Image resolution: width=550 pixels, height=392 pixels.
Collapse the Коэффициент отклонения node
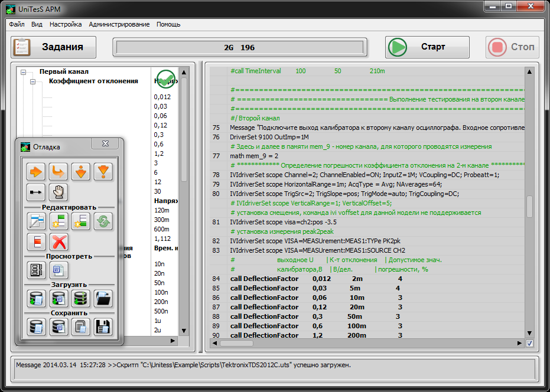pyautogui.click(x=33, y=82)
